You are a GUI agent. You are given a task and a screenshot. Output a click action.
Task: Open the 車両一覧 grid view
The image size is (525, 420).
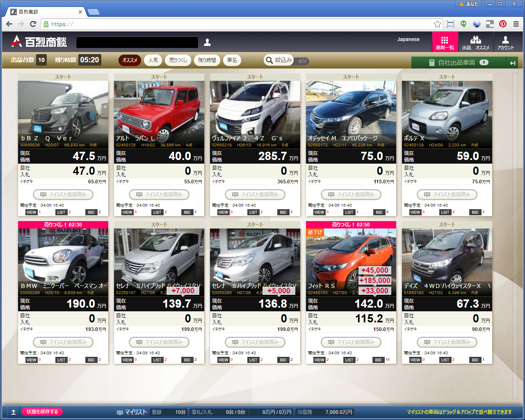click(445, 42)
